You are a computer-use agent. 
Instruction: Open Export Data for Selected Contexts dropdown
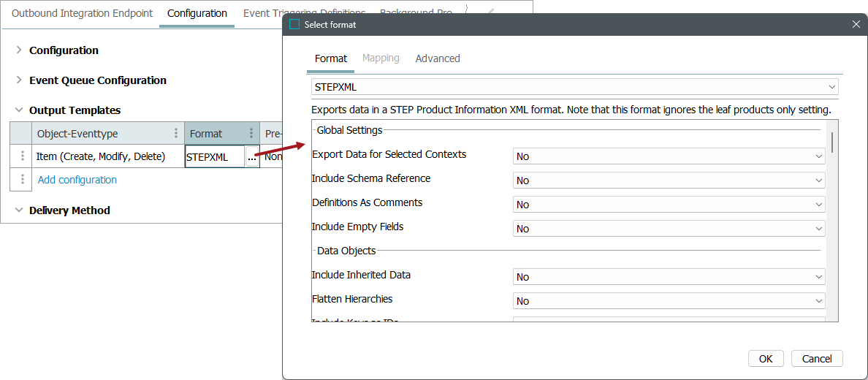click(x=669, y=156)
